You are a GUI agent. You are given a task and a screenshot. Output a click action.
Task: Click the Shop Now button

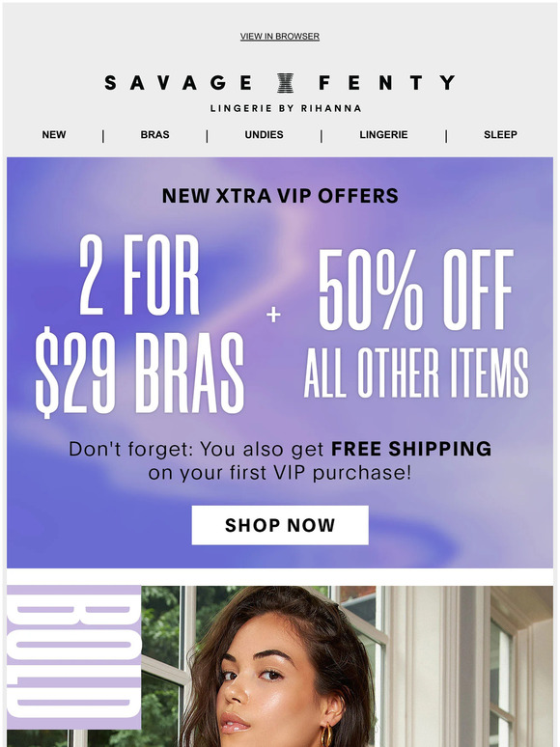[x=280, y=525]
